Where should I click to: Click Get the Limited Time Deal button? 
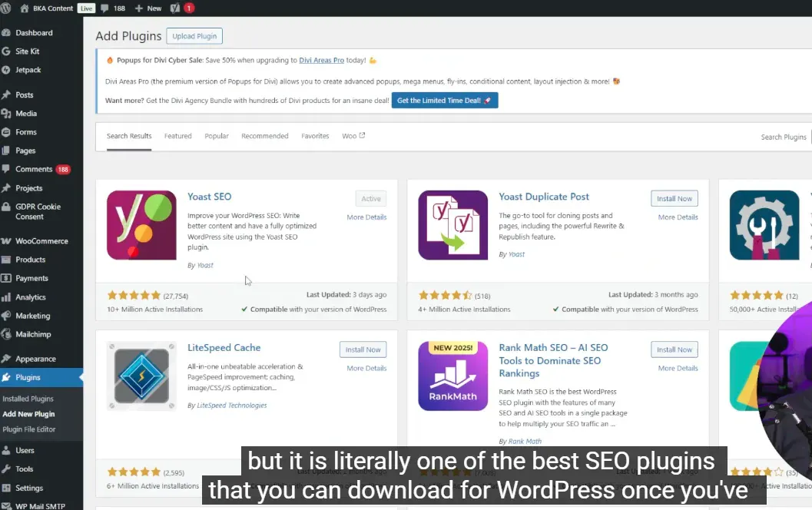tap(444, 101)
